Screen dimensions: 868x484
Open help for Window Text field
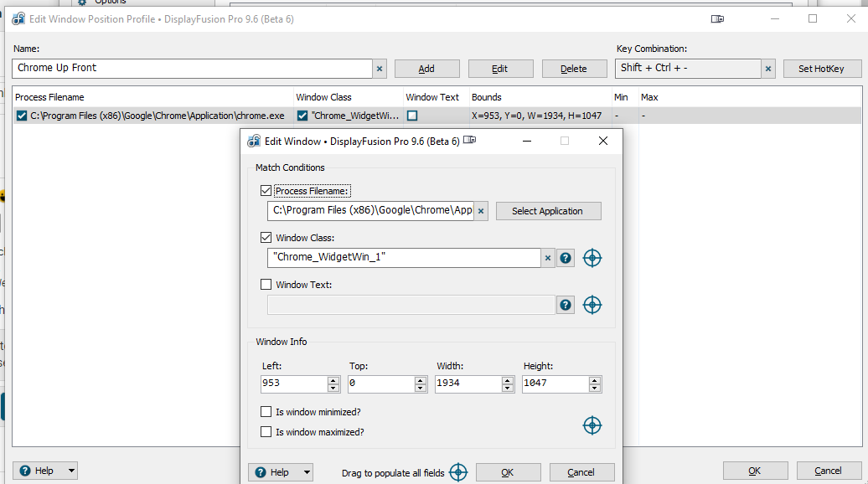pyautogui.click(x=566, y=305)
